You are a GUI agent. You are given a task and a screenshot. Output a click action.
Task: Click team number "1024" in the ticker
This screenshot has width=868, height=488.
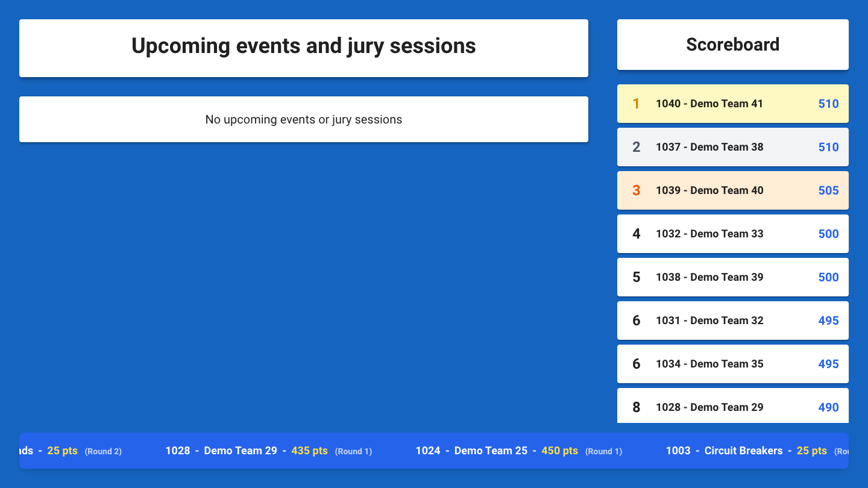pos(428,451)
